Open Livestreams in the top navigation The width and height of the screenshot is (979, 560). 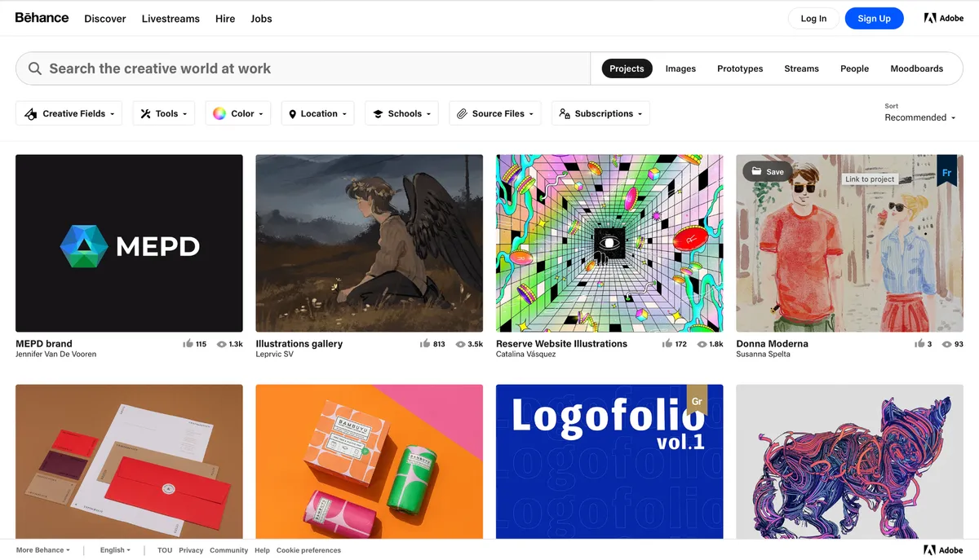pyautogui.click(x=171, y=18)
